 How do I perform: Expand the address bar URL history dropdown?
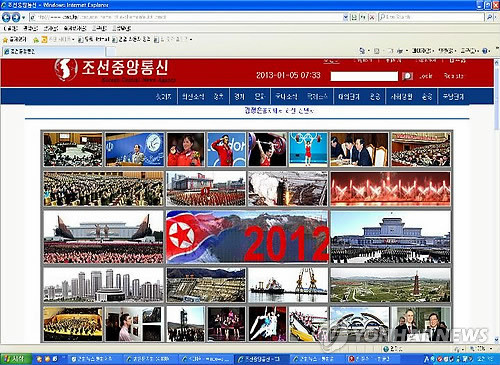point(346,17)
